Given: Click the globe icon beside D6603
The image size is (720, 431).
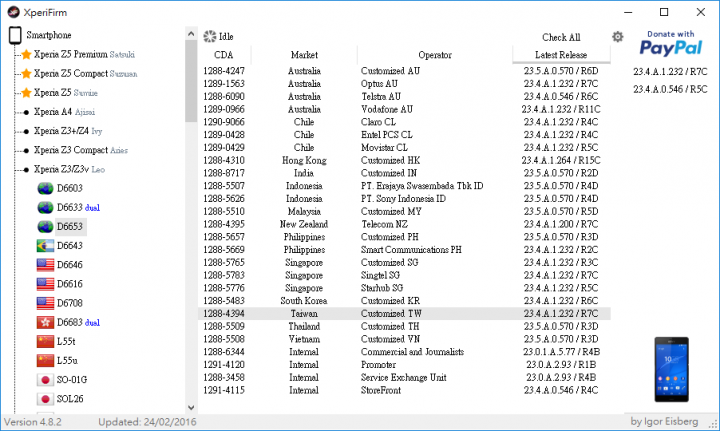Looking at the screenshot, I should pos(45,189).
